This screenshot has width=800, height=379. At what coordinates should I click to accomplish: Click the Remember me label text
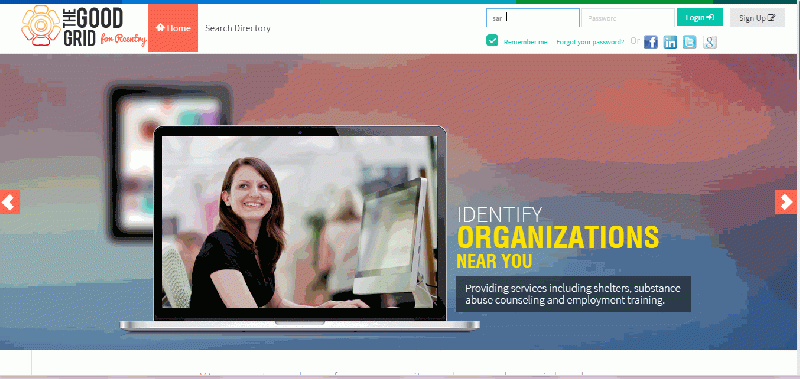(x=525, y=42)
